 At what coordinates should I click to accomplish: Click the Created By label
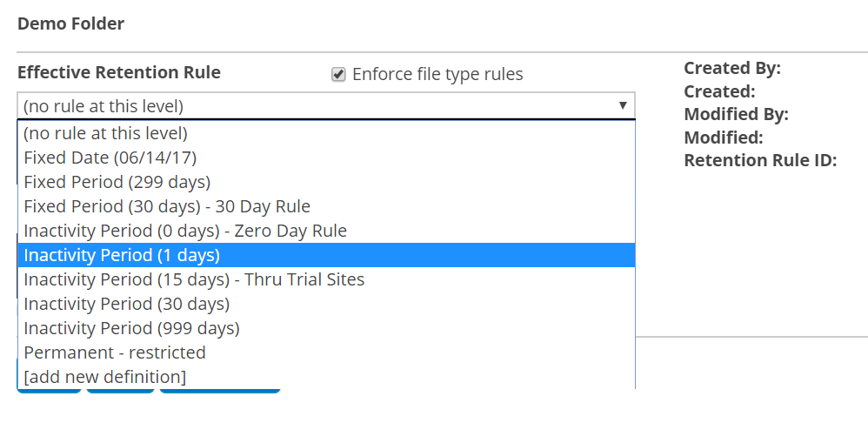[x=732, y=69]
